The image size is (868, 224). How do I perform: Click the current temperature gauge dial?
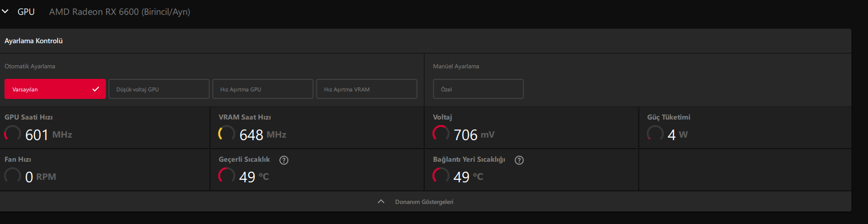click(227, 176)
